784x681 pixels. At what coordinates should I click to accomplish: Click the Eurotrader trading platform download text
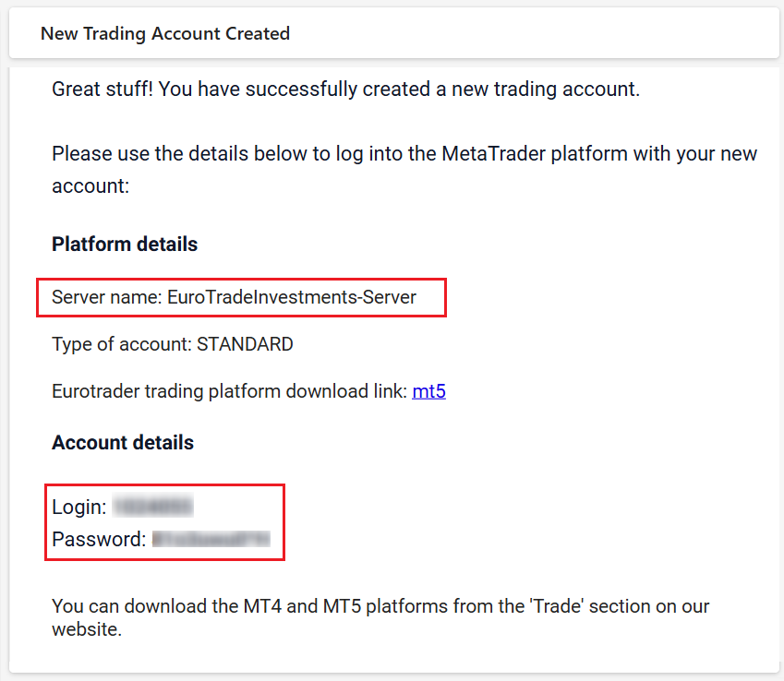[x=229, y=391]
